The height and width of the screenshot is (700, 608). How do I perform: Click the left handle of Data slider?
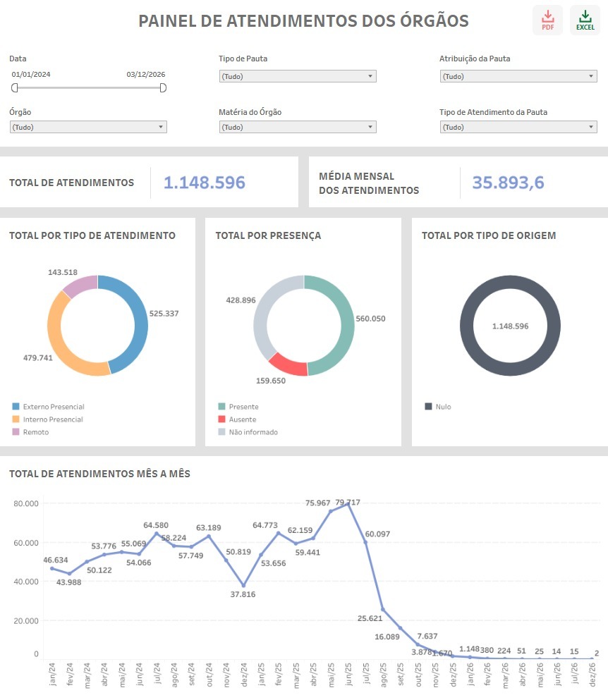pyautogui.click(x=14, y=87)
